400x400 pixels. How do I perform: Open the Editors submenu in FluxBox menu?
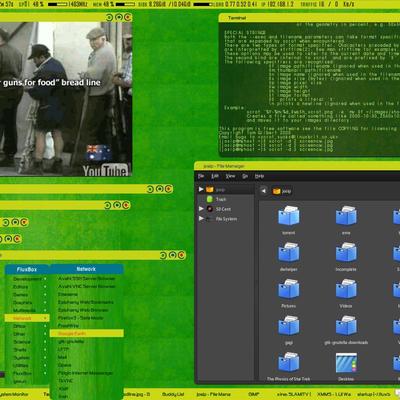click(x=27, y=287)
